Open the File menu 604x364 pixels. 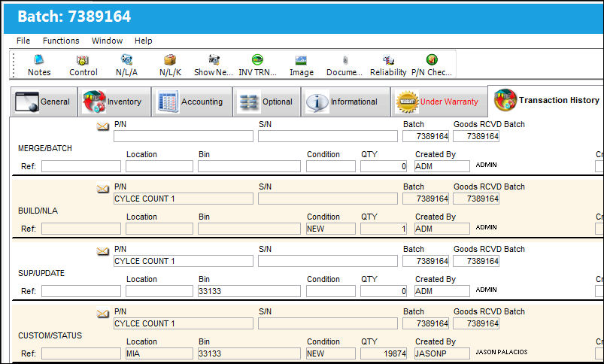23,41
